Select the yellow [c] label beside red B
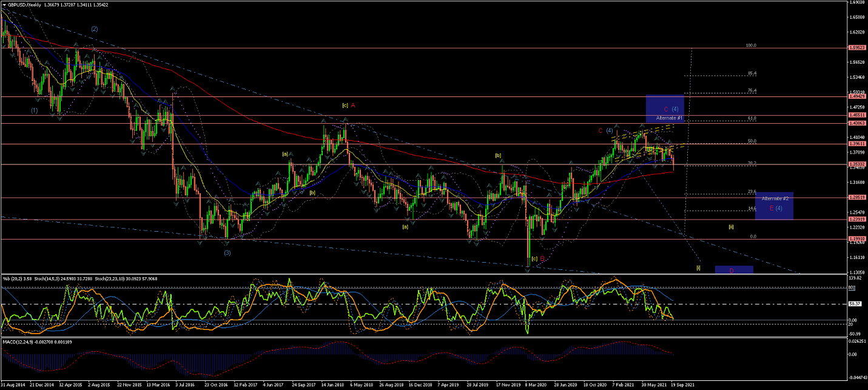This screenshot has height=390, width=868. tap(534, 258)
